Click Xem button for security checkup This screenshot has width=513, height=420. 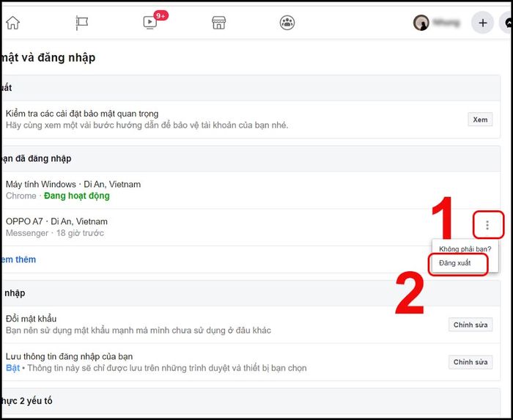[x=480, y=119]
